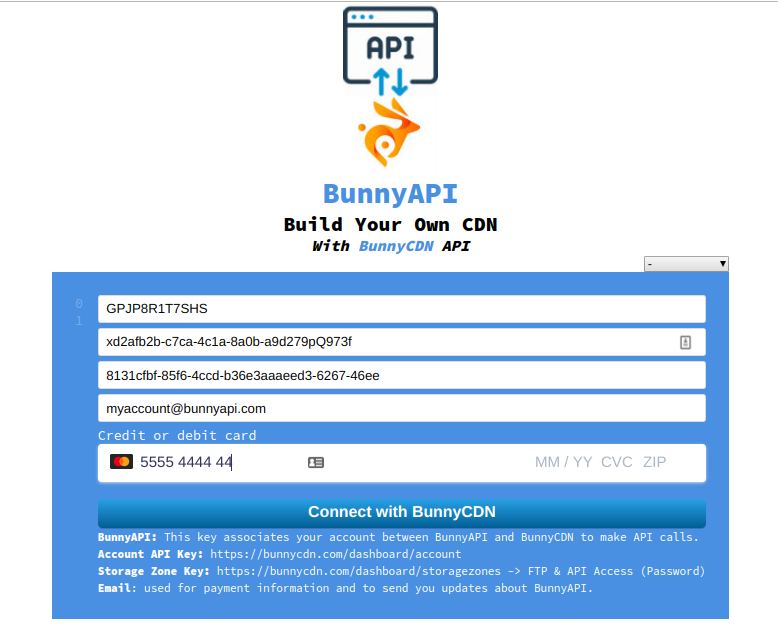The width and height of the screenshot is (778, 628).
Task: Open the language dropdown above the blue panel
Action: 686,264
